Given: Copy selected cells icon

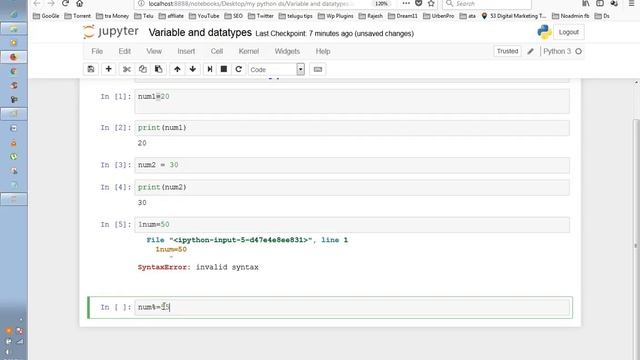Looking at the screenshot, I should pos(142,69).
